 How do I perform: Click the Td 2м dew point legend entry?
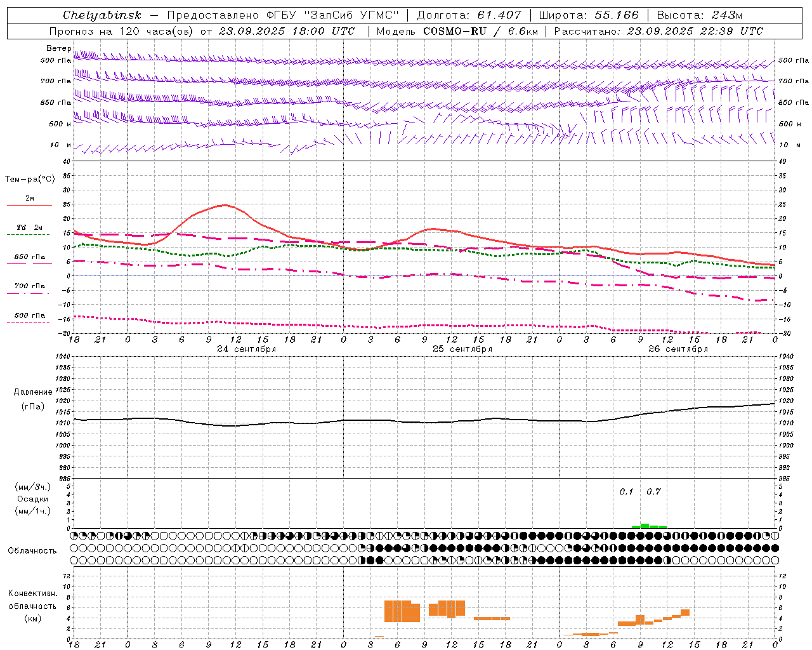coord(29,227)
